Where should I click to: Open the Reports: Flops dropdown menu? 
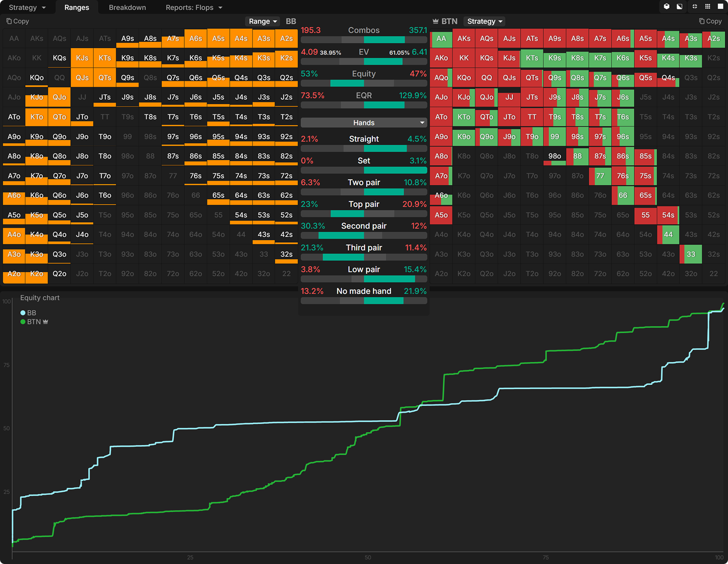(x=194, y=8)
